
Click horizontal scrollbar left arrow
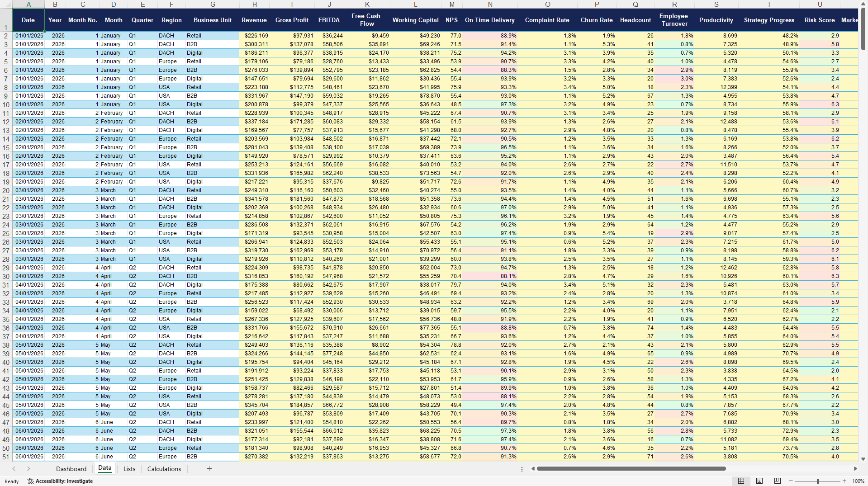533,469
